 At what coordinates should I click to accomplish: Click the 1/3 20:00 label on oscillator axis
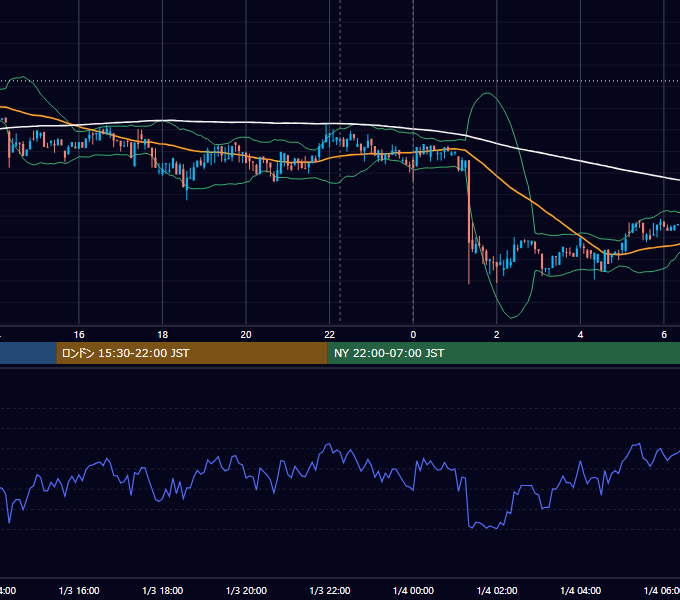(x=246, y=590)
